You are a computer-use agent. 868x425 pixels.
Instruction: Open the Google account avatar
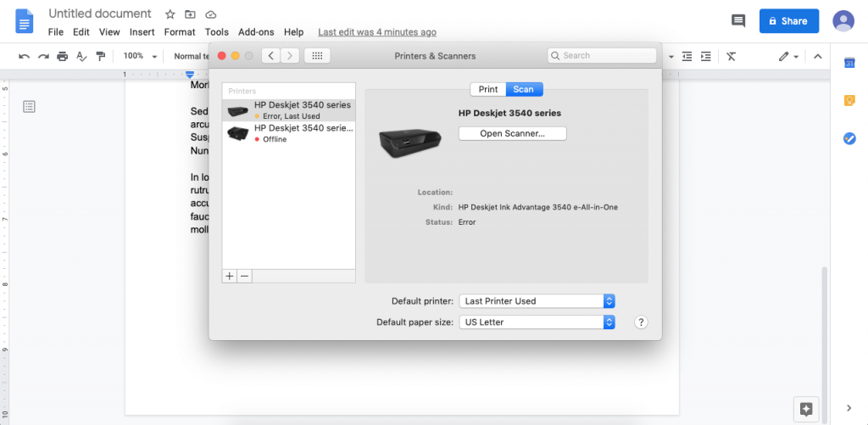[843, 21]
